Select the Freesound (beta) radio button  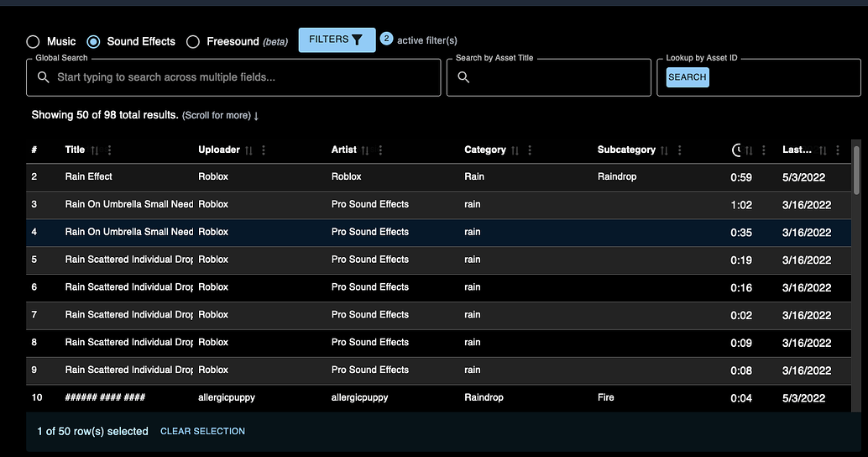(192, 41)
